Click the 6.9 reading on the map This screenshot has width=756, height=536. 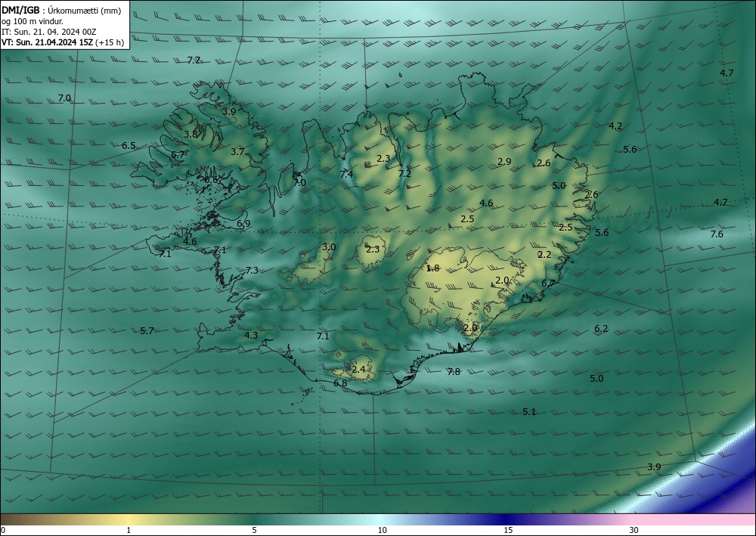point(244,224)
